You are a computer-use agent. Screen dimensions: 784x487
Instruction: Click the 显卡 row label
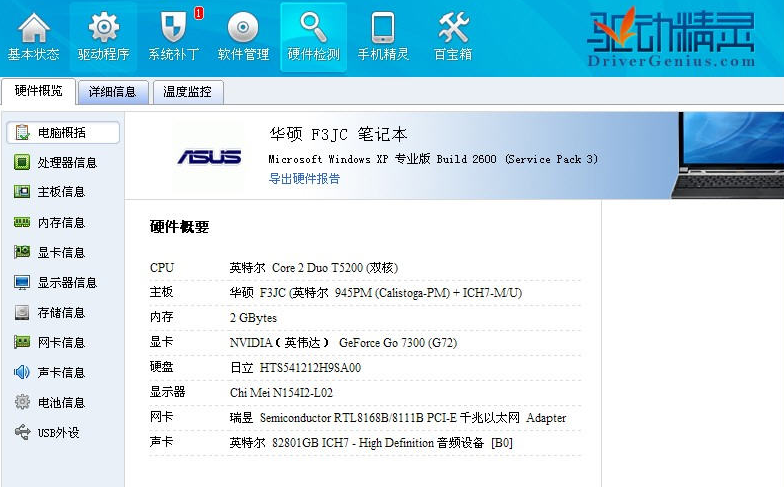(162, 342)
